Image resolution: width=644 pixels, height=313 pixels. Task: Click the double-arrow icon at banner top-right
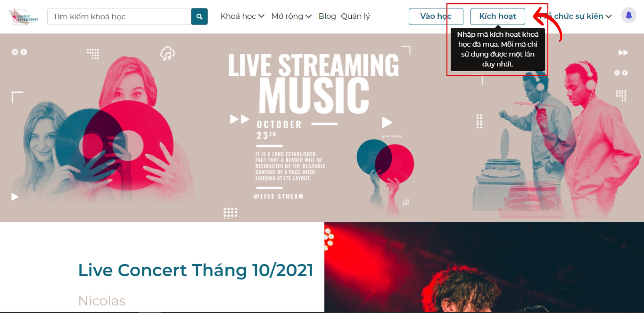[x=623, y=53]
